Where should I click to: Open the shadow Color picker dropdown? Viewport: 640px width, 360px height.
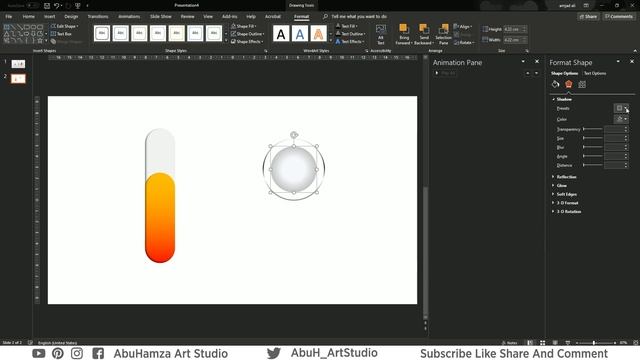(621, 119)
